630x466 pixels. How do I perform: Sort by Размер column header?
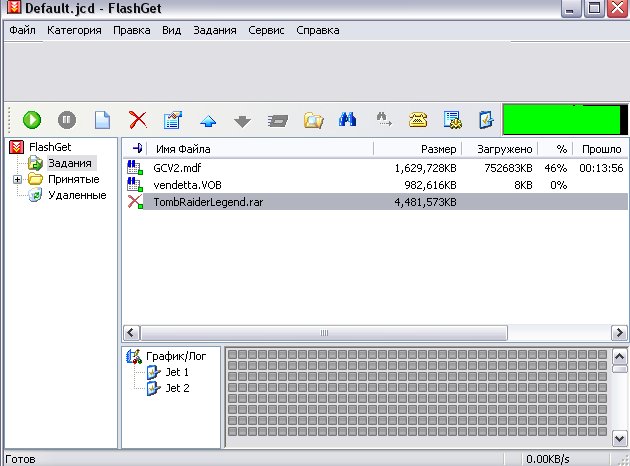click(x=417, y=149)
